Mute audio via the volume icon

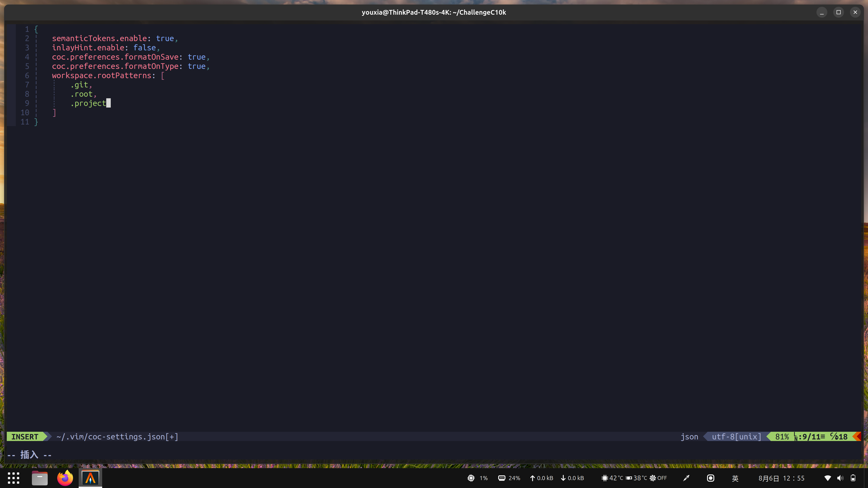(840, 478)
